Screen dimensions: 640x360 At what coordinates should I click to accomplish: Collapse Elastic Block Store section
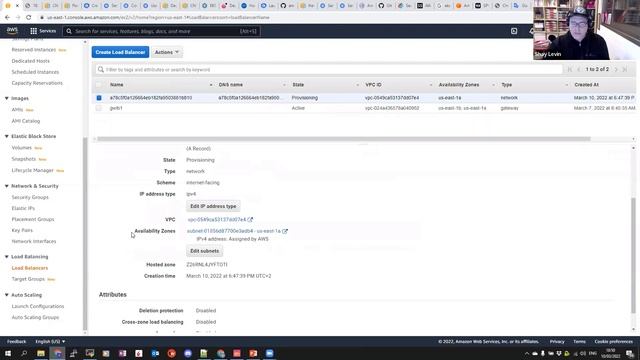7,136
